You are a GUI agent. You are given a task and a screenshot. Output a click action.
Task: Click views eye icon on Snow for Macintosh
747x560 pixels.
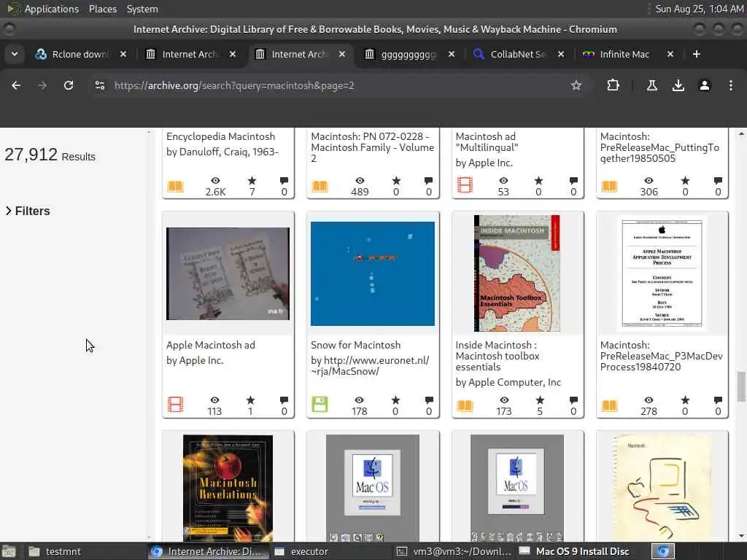point(359,400)
